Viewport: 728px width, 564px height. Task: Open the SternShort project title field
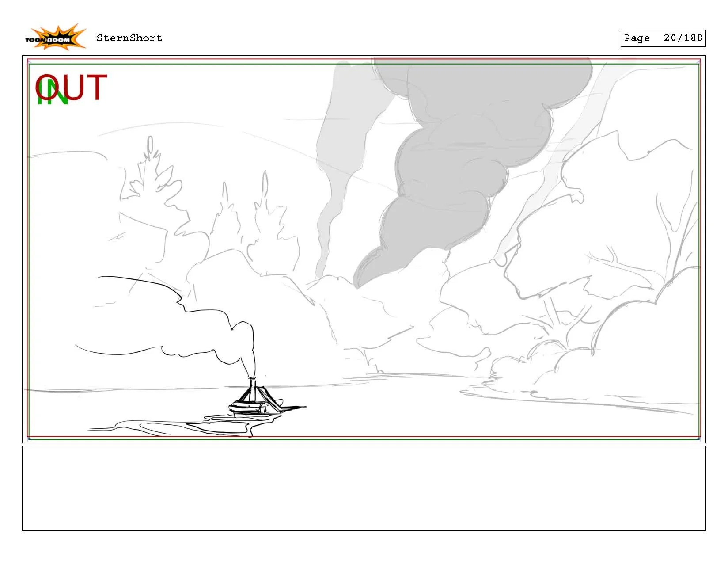[128, 38]
